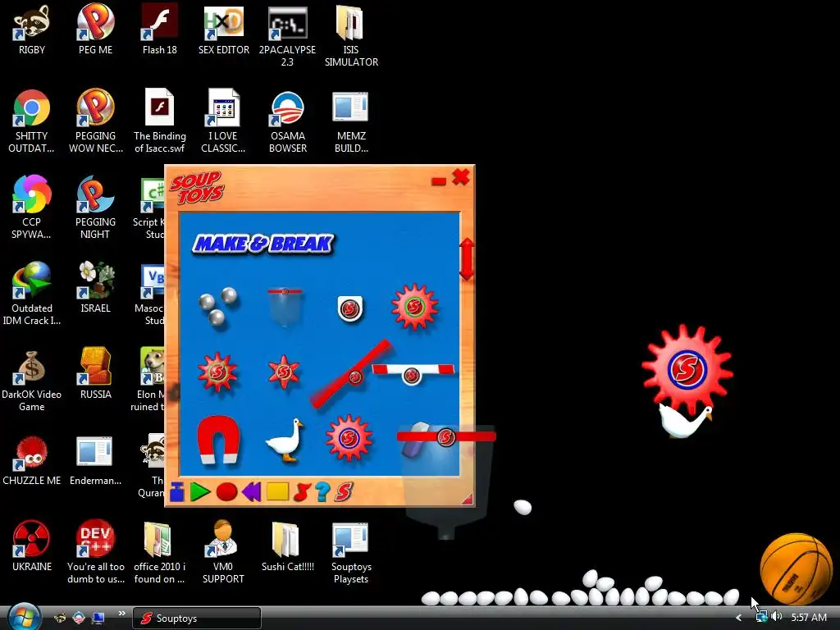
Task: Minimize the Souptoys toy box window
Action: pos(439,181)
